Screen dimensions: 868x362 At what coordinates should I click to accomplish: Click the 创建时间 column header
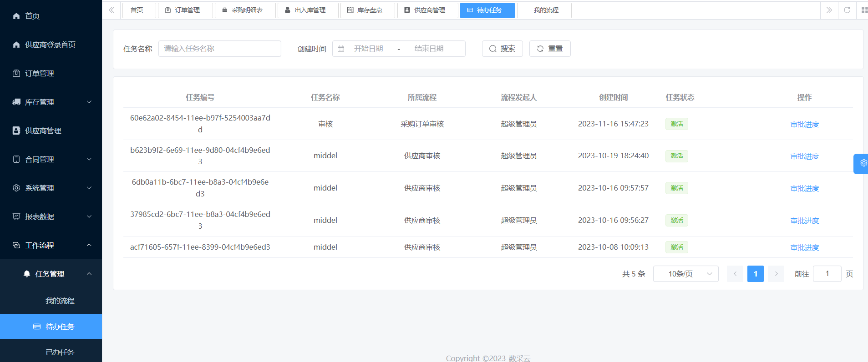point(613,97)
